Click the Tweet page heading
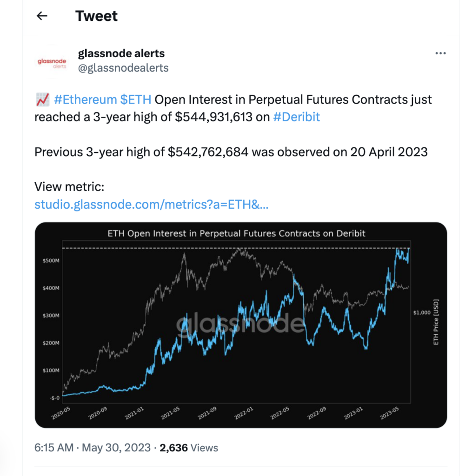Screen dimensions: 472x476 96,16
